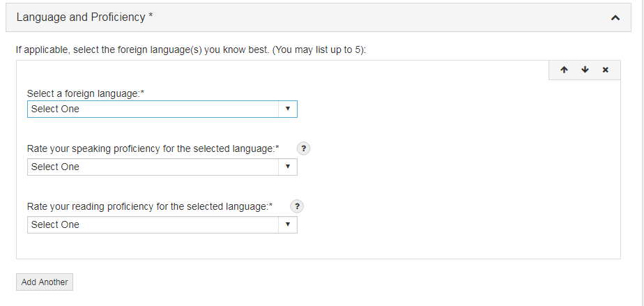644x306 pixels.
Task: Remove the language entry with X icon
Action: 605,70
